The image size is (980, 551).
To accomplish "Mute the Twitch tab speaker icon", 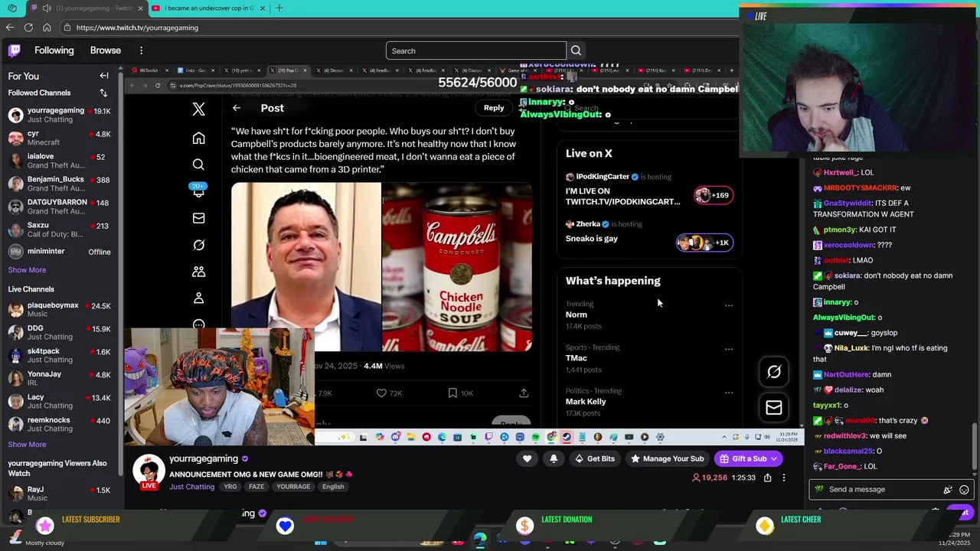I will [47, 8].
